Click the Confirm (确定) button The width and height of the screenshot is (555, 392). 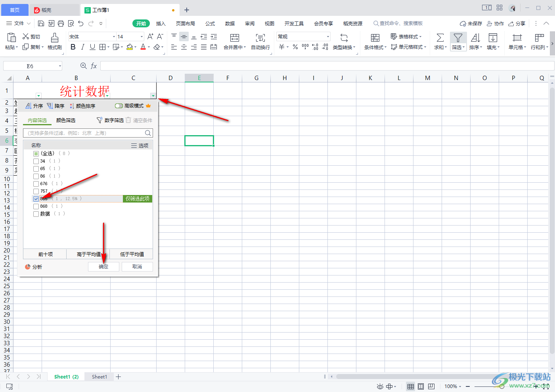click(103, 267)
